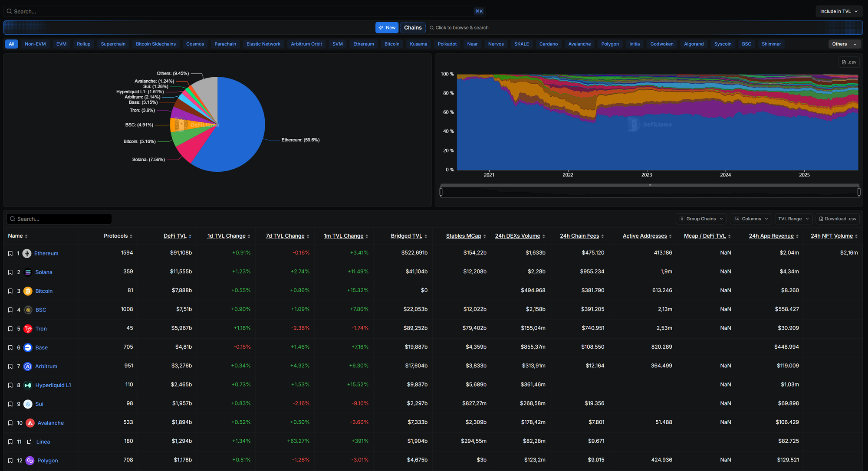Bookmark the Arbitrum row
Screen dimensions: 868x471
[10, 366]
